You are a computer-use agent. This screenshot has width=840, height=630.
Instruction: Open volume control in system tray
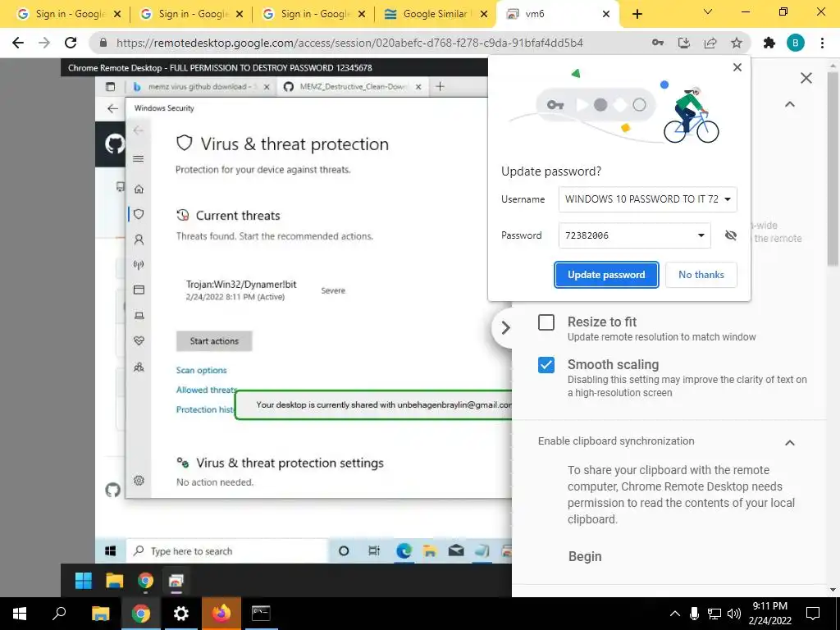tap(734, 614)
